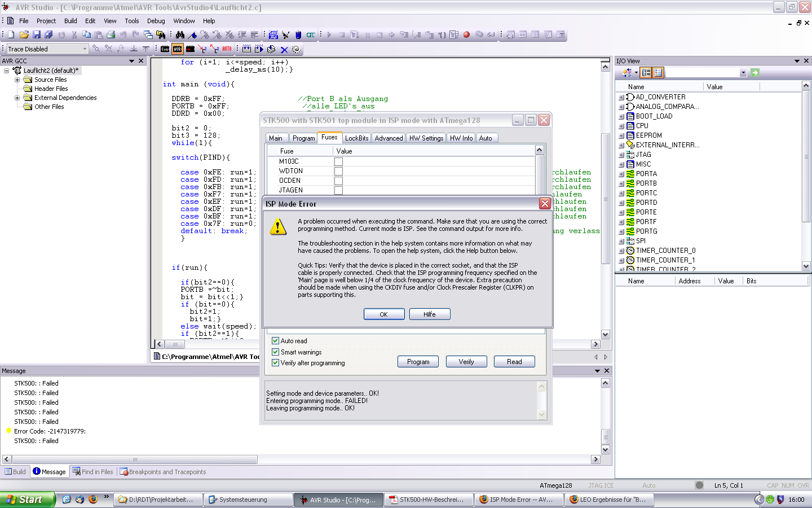Image resolution: width=812 pixels, height=508 pixels.
Task: Tick the M103C fuse checkbox
Action: [x=338, y=161]
